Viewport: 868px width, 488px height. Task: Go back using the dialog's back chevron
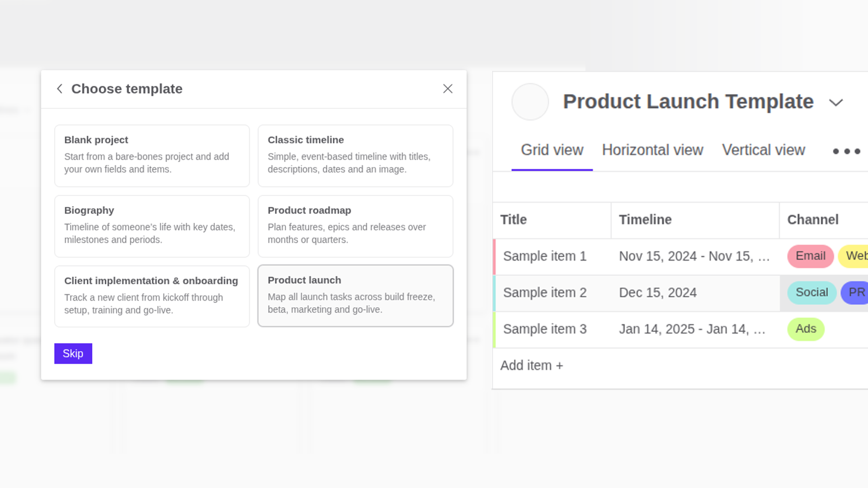60,89
